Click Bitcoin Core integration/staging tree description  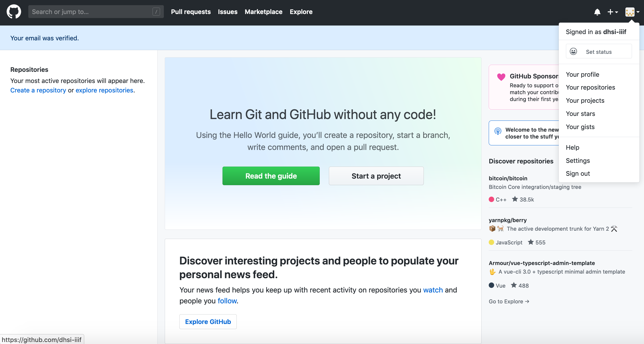(x=535, y=187)
